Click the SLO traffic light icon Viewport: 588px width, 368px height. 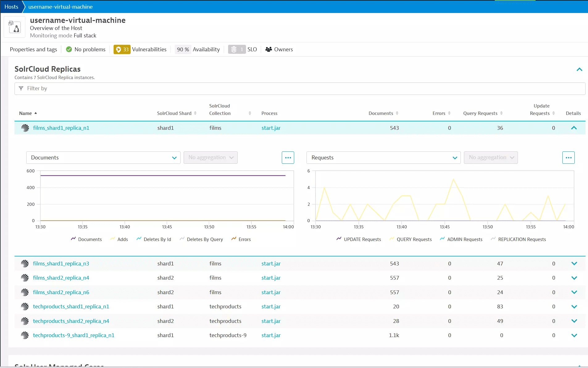(234, 49)
